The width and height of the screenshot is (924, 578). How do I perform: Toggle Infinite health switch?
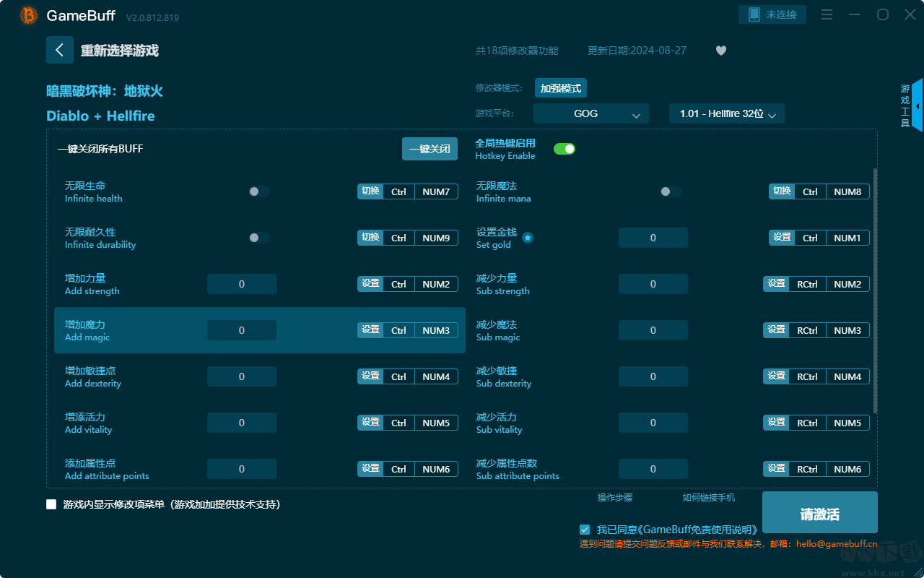pos(259,191)
